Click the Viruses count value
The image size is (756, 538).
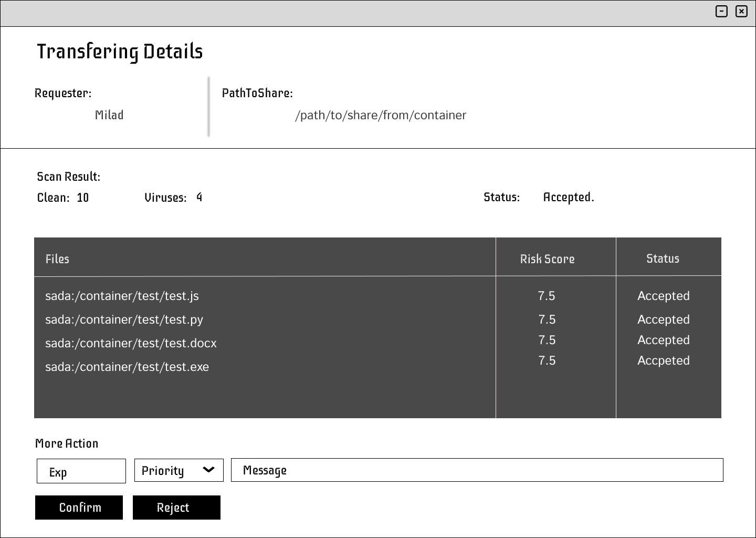click(199, 198)
